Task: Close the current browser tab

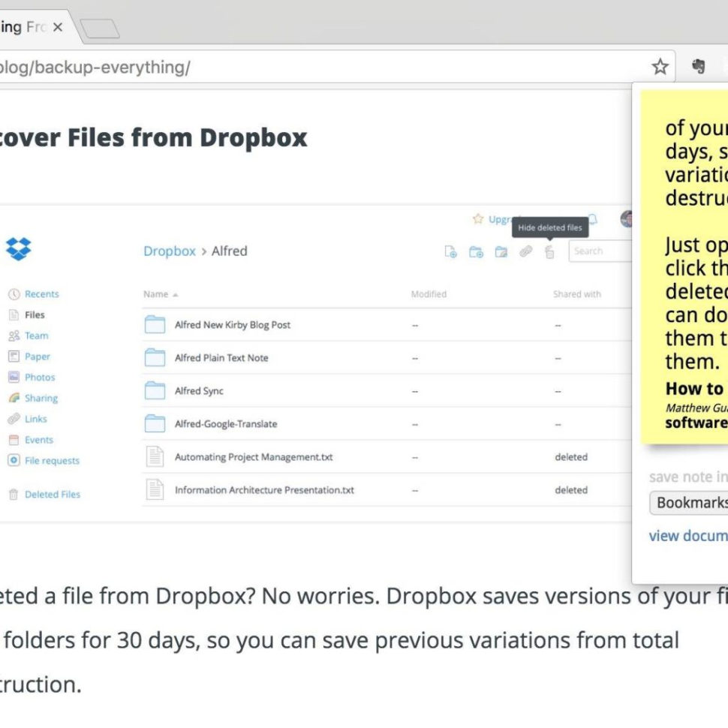Action: (x=58, y=27)
